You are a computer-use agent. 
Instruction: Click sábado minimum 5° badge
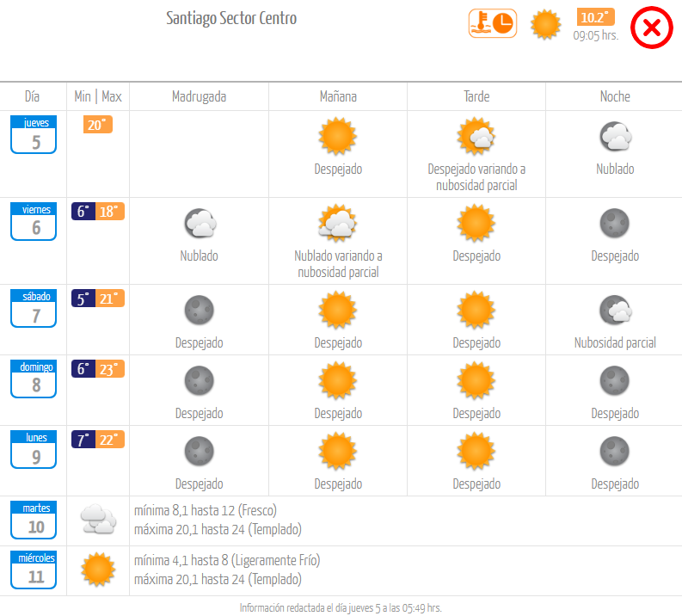pos(83,299)
